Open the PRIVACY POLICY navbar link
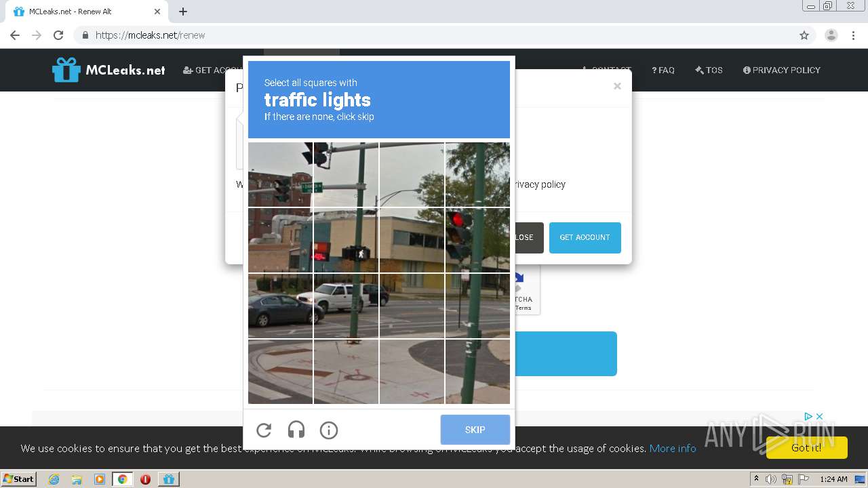This screenshot has width=868, height=488. [781, 70]
